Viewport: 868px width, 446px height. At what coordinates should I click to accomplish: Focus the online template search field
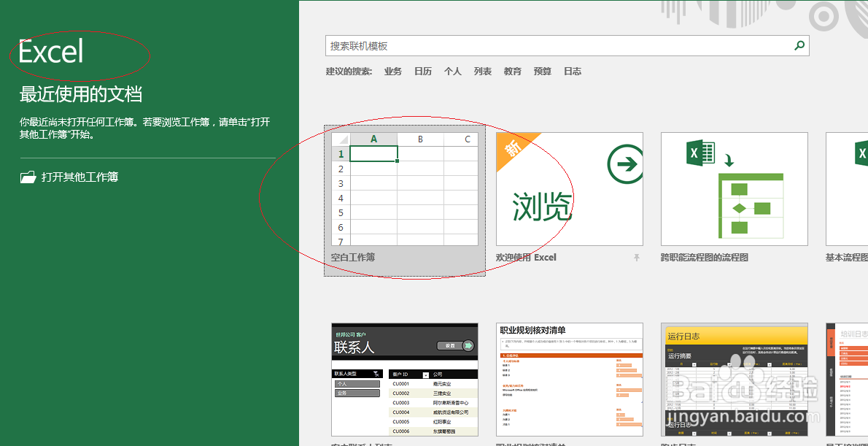click(567, 46)
